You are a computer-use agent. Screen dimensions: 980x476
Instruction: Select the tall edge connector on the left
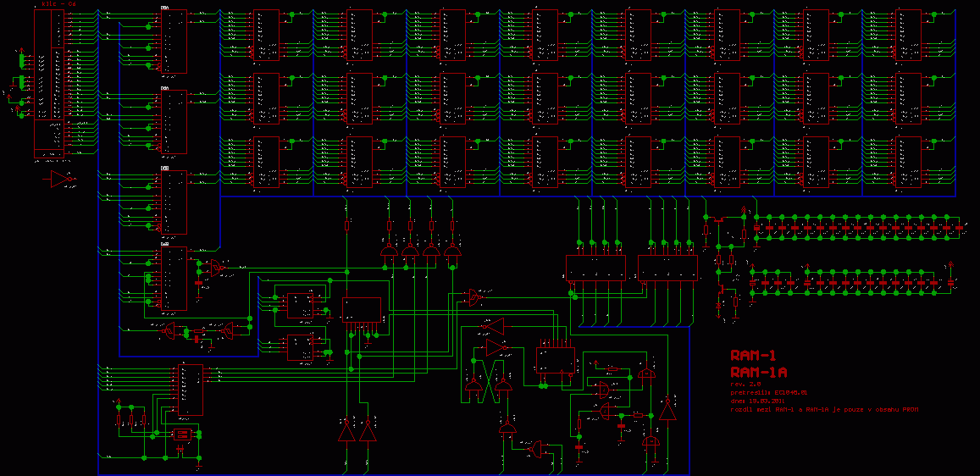48,80
